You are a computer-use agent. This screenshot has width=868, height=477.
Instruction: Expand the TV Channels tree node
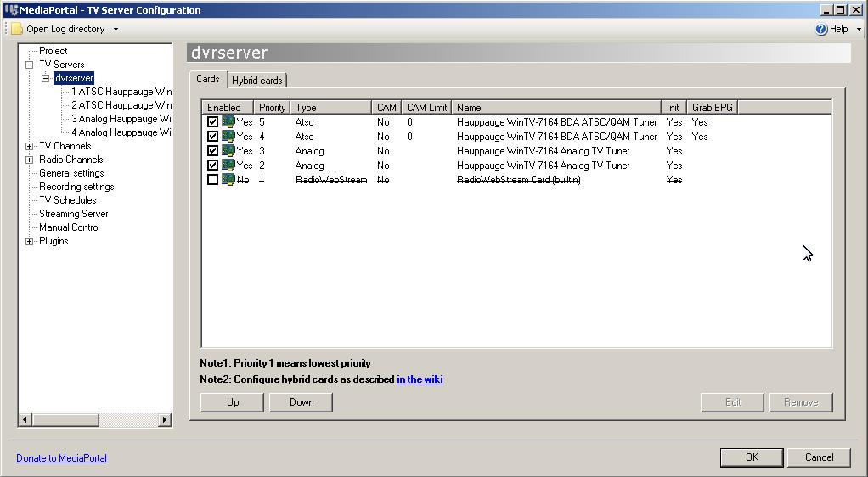[x=30, y=146]
